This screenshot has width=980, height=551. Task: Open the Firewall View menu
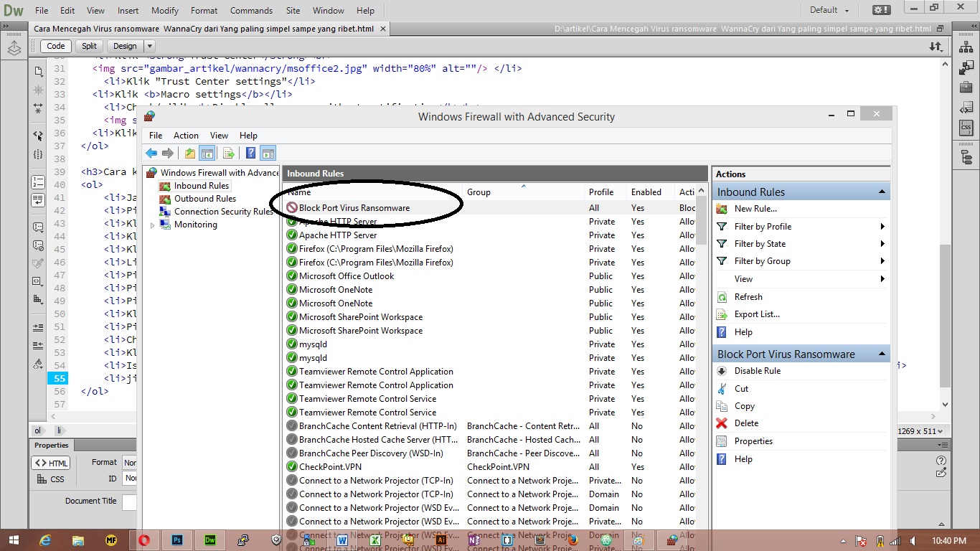click(219, 136)
